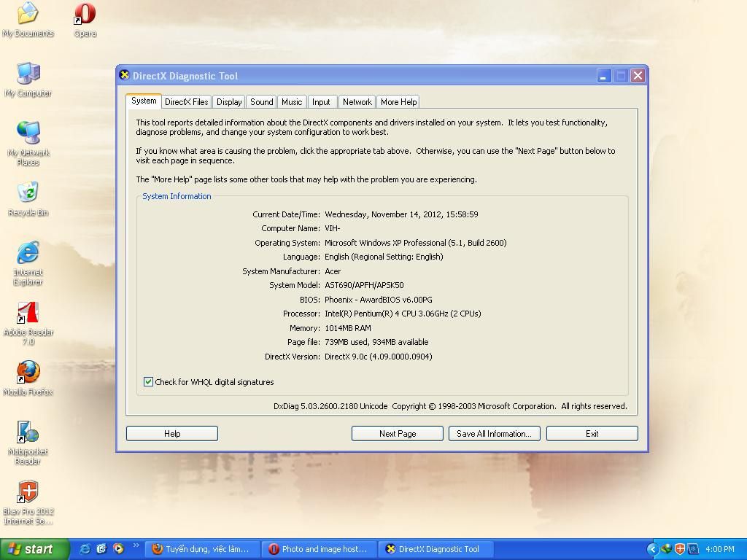The height and width of the screenshot is (560, 747).
Task: Click DirectX Diagnostic Tool taskbar button
Action: 436,549
